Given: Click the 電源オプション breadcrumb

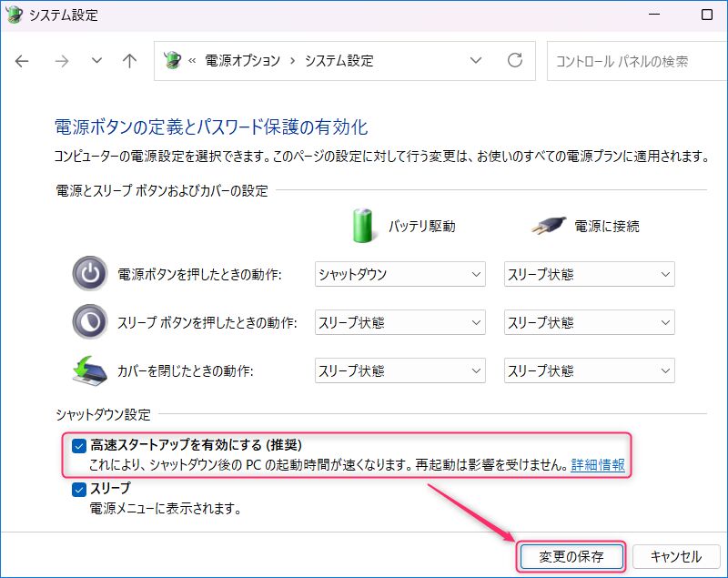Looking at the screenshot, I should coord(242,61).
